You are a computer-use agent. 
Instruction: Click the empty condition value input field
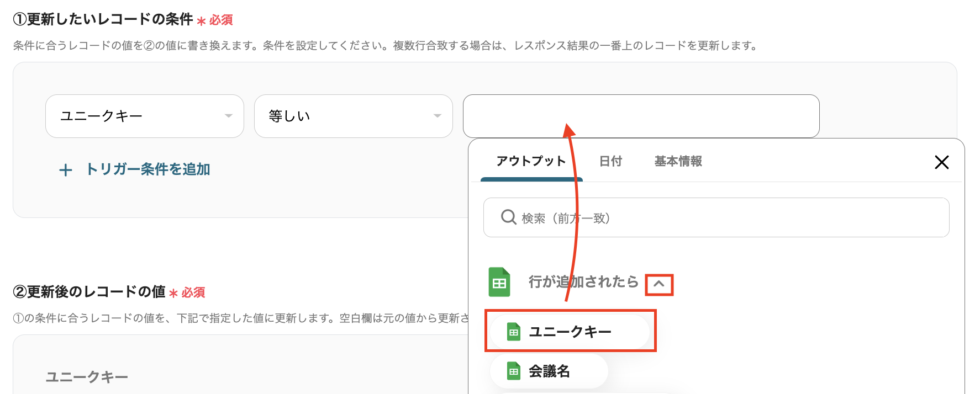point(641,116)
